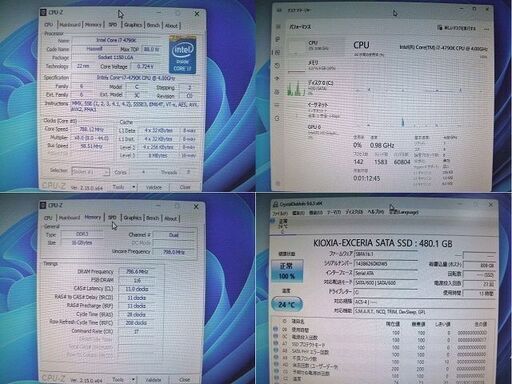Select ディスク 0 (C:) in Task Manager performance list
The height and width of the screenshot is (384, 512).
click(x=316, y=87)
